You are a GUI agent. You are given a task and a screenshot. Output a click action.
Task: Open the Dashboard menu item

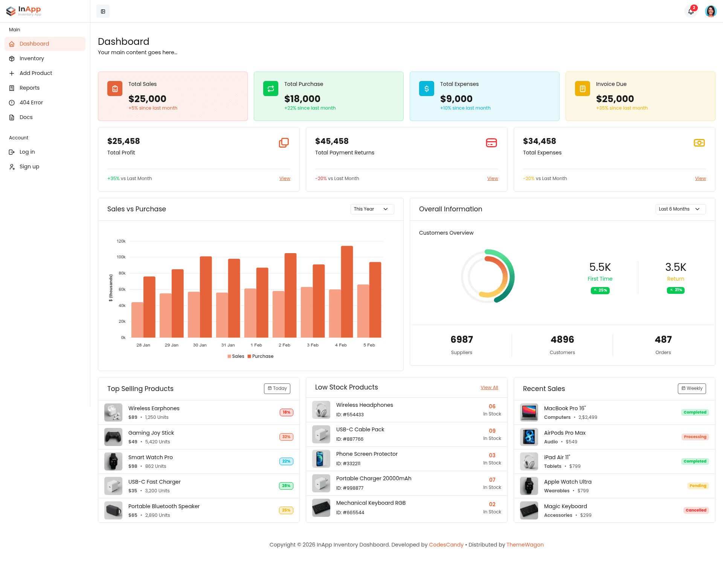pos(45,44)
